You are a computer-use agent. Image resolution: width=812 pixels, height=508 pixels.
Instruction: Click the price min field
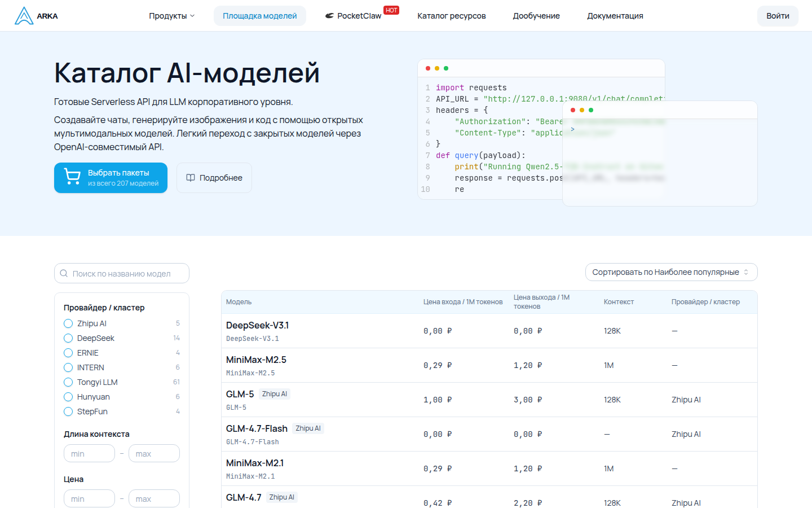pos(89,498)
